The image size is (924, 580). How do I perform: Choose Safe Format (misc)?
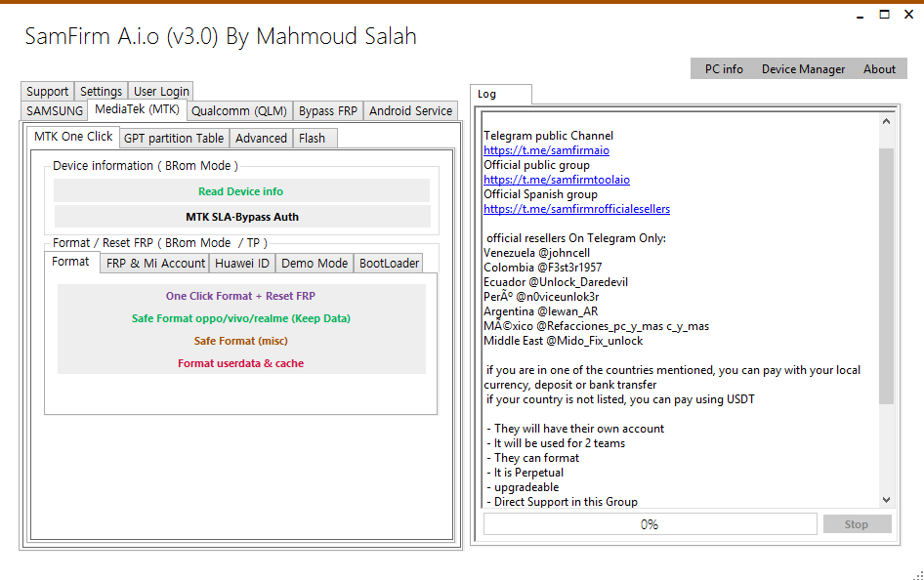[x=240, y=341]
